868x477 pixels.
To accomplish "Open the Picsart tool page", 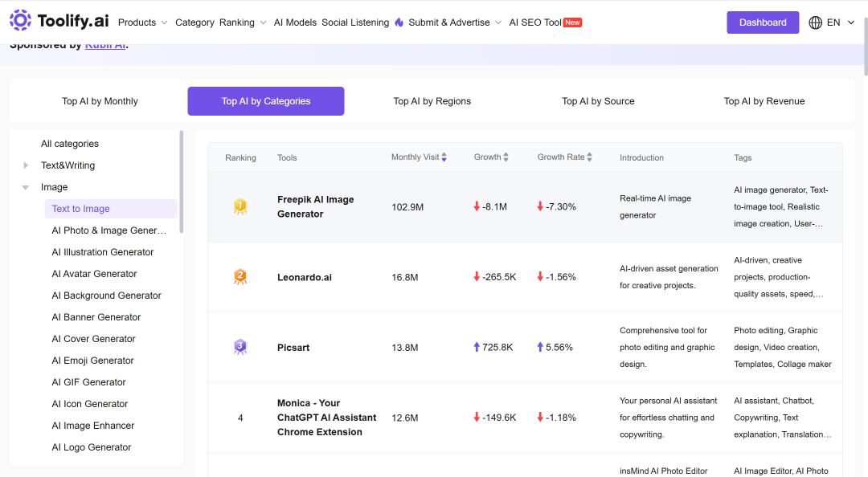I will (293, 348).
